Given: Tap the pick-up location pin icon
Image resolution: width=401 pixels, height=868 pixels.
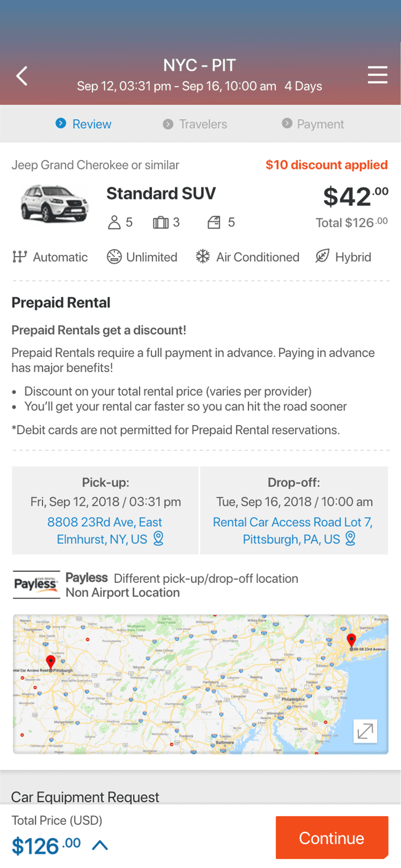Looking at the screenshot, I should (x=158, y=539).
